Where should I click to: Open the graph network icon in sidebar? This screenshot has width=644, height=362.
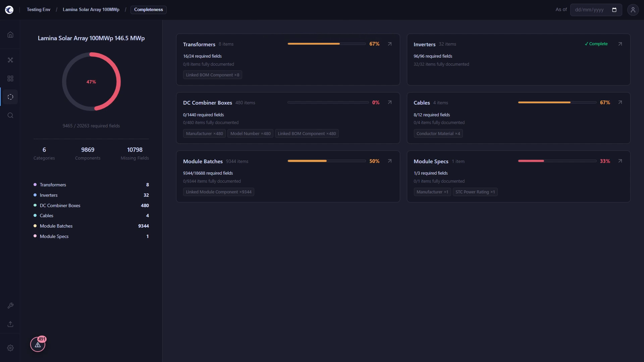10,60
